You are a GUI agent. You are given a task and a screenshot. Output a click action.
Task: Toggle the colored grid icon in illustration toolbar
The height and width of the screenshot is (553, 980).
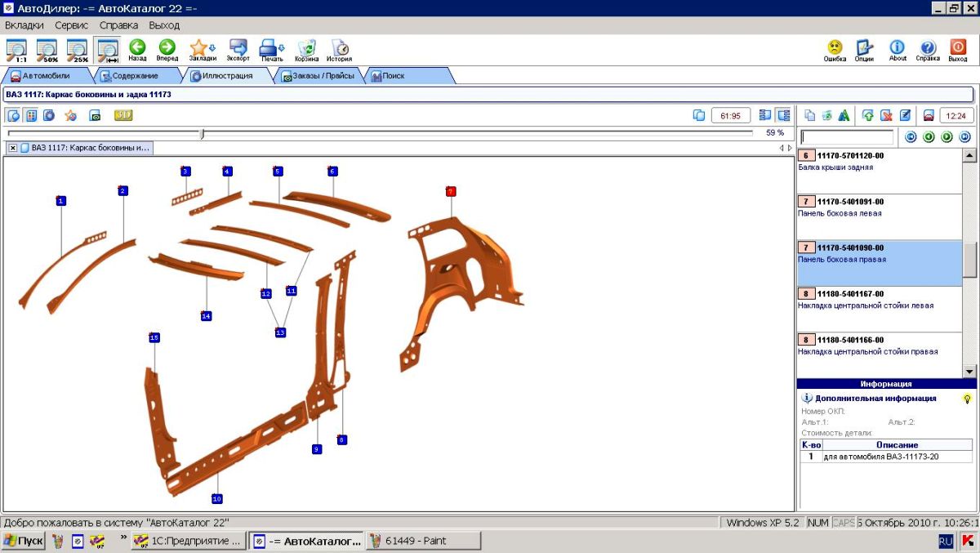31,115
